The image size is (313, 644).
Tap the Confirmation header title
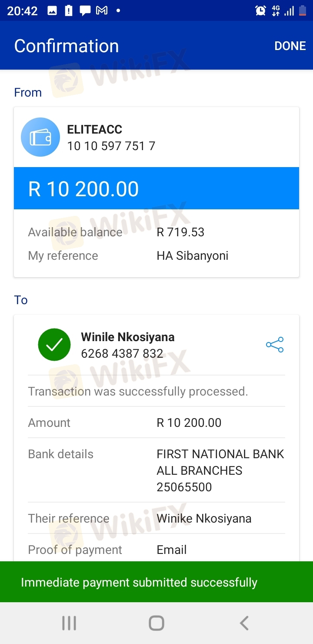pos(67,46)
